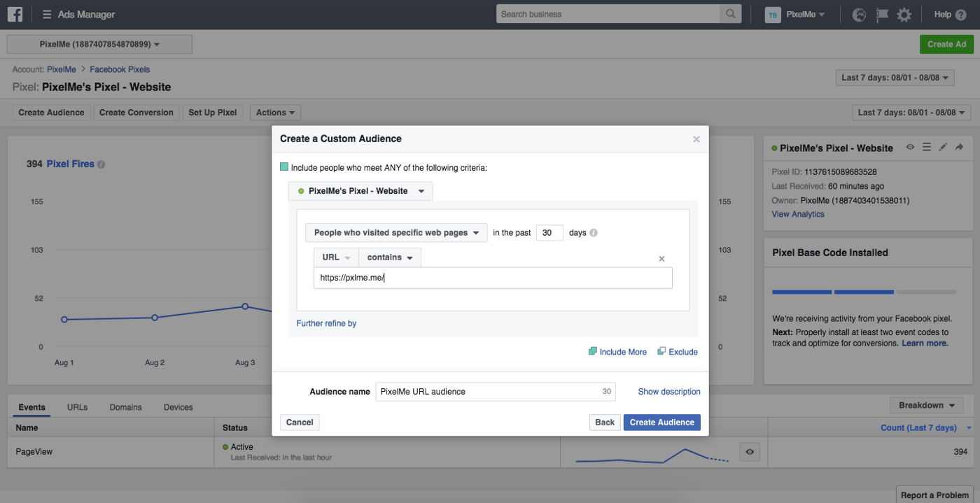
Task: Open the settings gear icon
Action: click(x=904, y=15)
